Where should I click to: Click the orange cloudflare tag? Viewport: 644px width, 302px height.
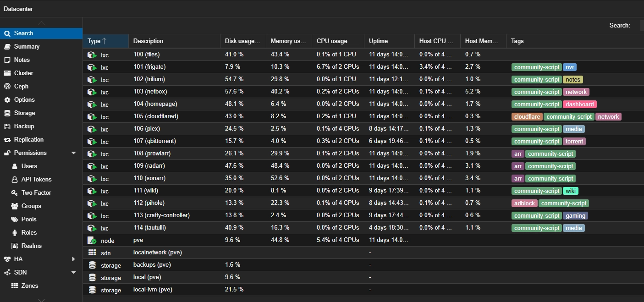coord(527,116)
